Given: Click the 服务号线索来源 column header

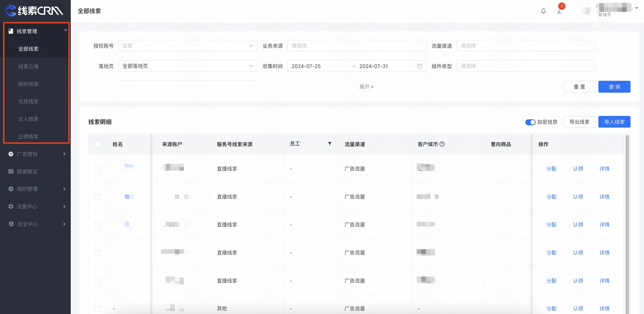Looking at the screenshot, I should click(234, 144).
